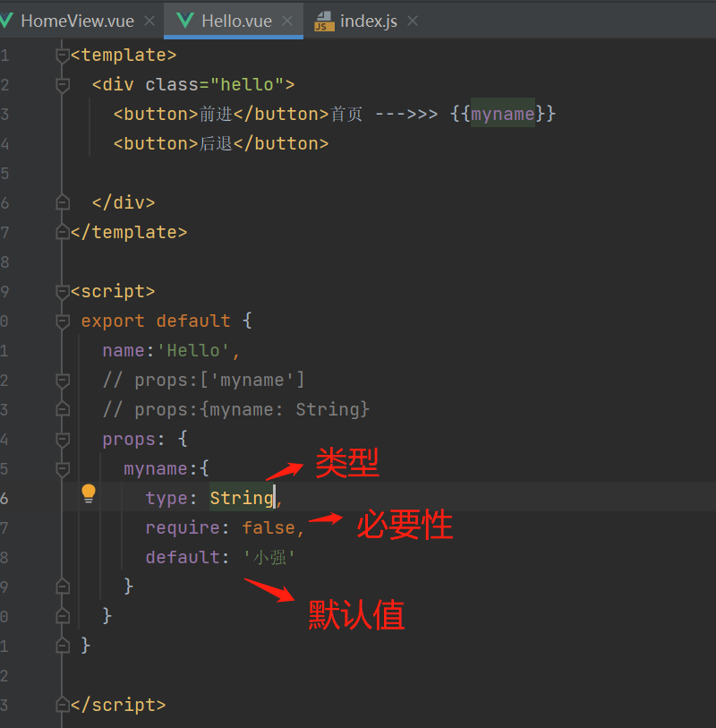Click the highlighted myname in template interpolation
The image size is (716, 728).
coord(503,114)
